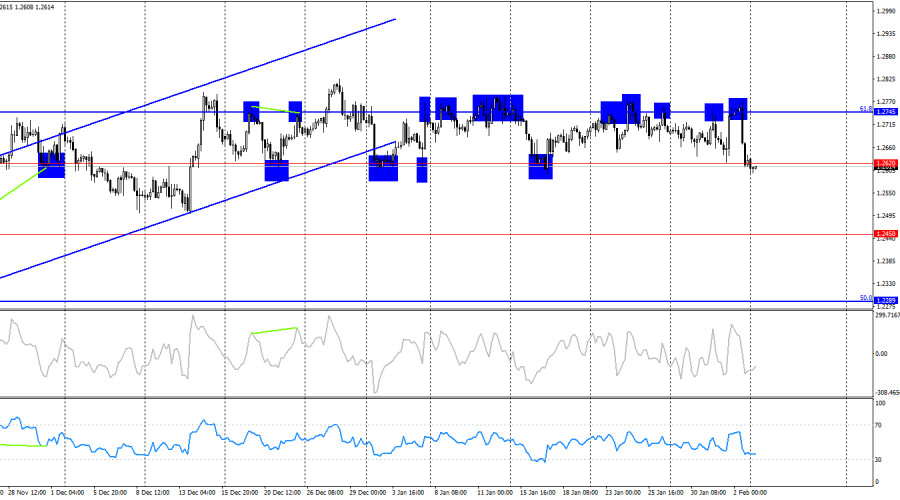Screen dimensions: 900x500
Task: Click the 1.2660 price scale label
Action: coord(886,148)
